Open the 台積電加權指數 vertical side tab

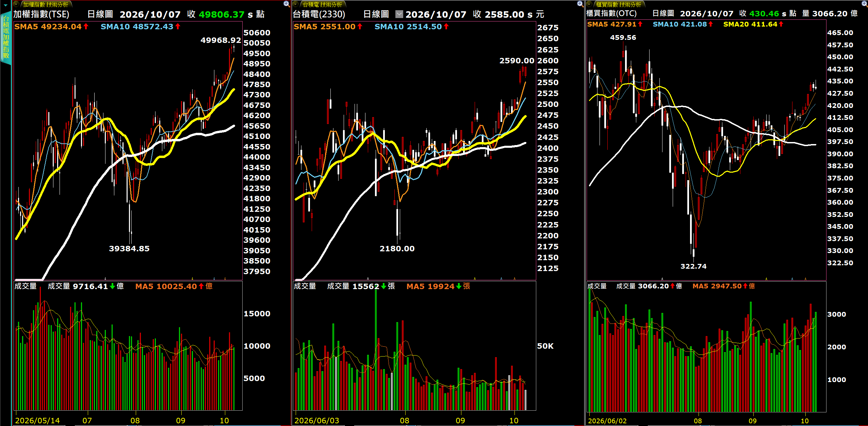click(x=6, y=37)
